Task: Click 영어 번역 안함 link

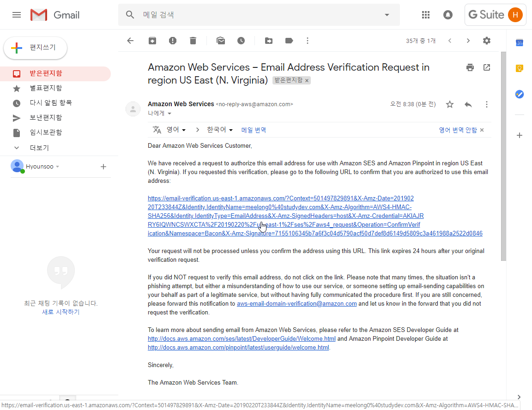Action: (458, 130)
